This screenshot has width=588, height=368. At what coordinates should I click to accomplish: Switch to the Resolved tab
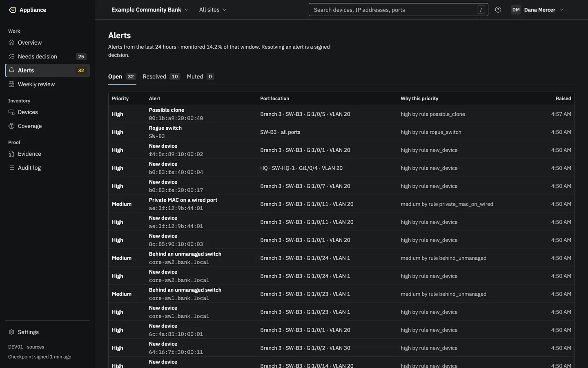click(x=161, y=76)
